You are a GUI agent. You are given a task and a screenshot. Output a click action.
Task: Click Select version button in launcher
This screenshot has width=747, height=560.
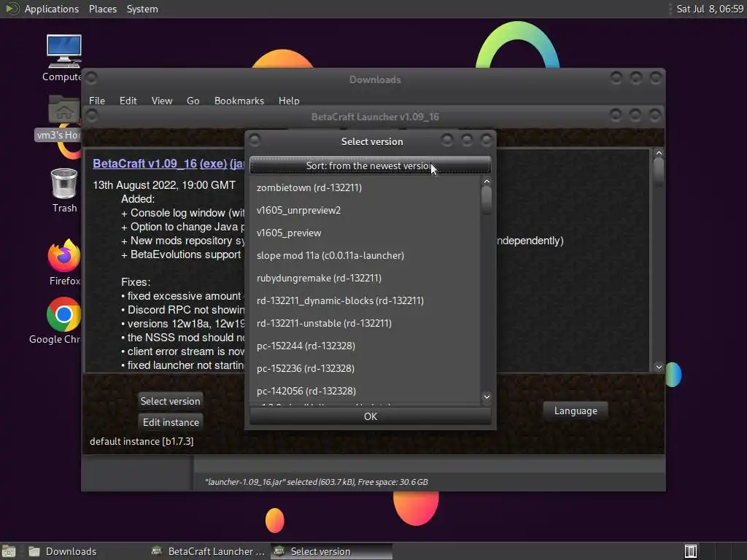[170, 401]
